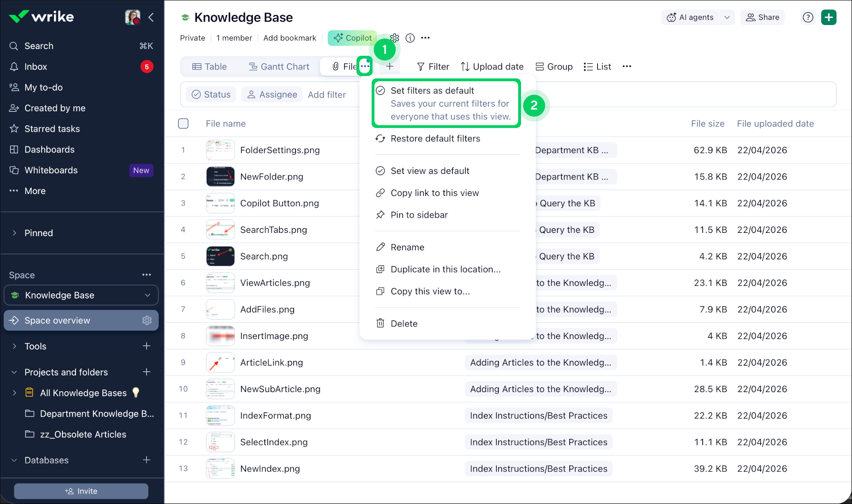Collapse the Databases section
The image size is (852, 504).
[14, 460]
